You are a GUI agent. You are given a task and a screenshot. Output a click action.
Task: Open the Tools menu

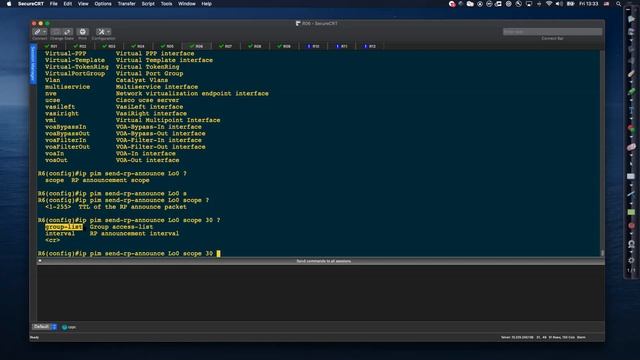click(x=167, y=4)
